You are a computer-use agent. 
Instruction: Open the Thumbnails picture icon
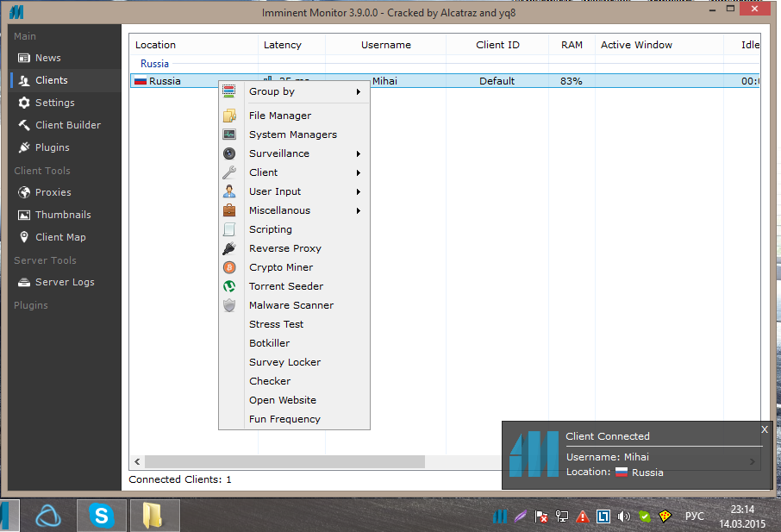tap(24, 215)
